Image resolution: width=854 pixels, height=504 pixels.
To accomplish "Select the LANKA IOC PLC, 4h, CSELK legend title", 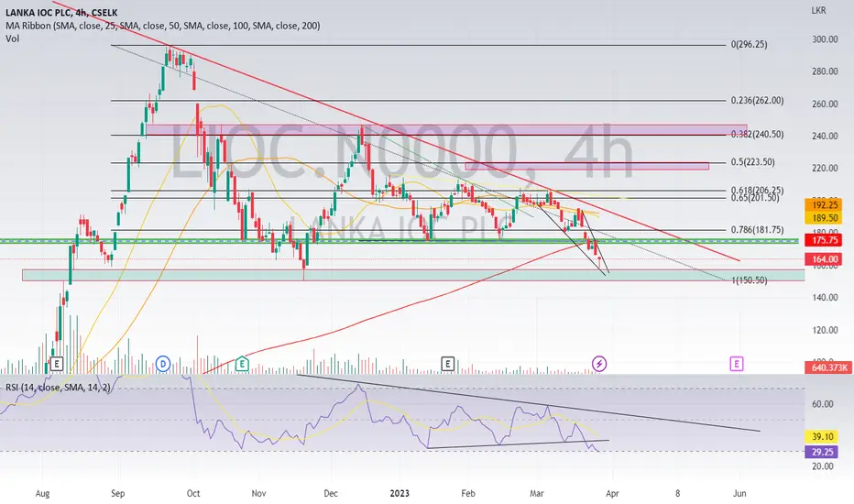I will click(61, 12).
